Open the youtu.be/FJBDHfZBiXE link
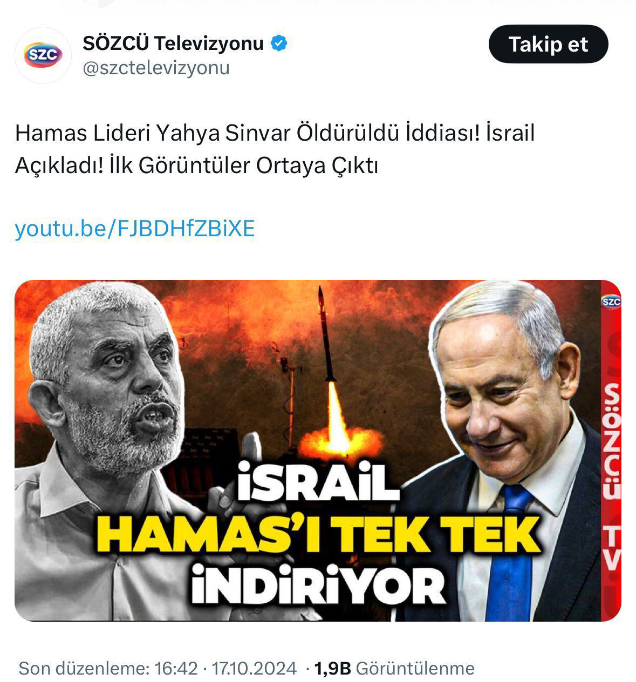This screenshot has height=682, width=636. tap(135, 228)
